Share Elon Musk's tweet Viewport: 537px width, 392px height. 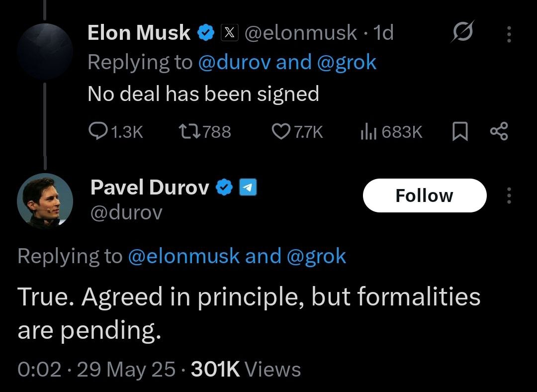click(x=499, y=131)
